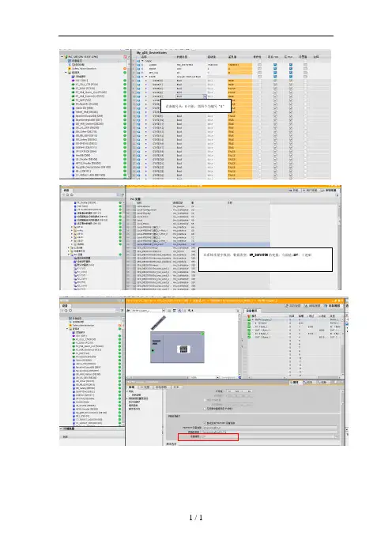Untick first blue checkbox in Array row
Viewport: 392px width, 555px height.
(275, 77)
